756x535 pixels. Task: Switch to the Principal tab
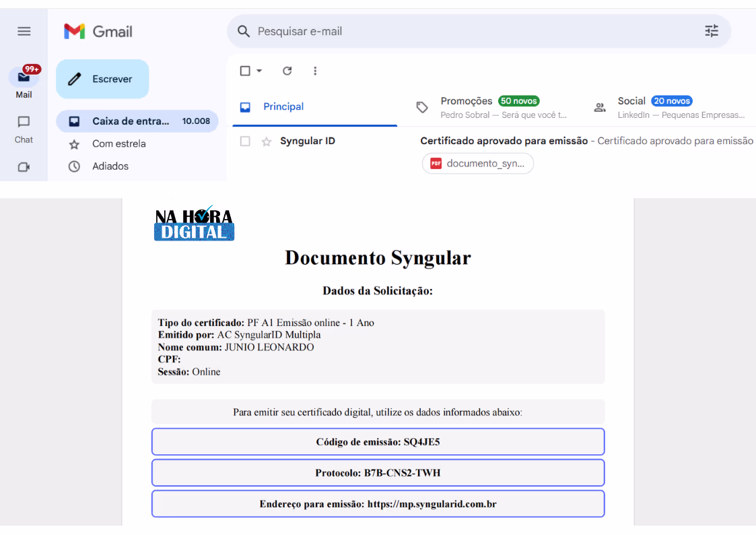click(x=315, y=107)
